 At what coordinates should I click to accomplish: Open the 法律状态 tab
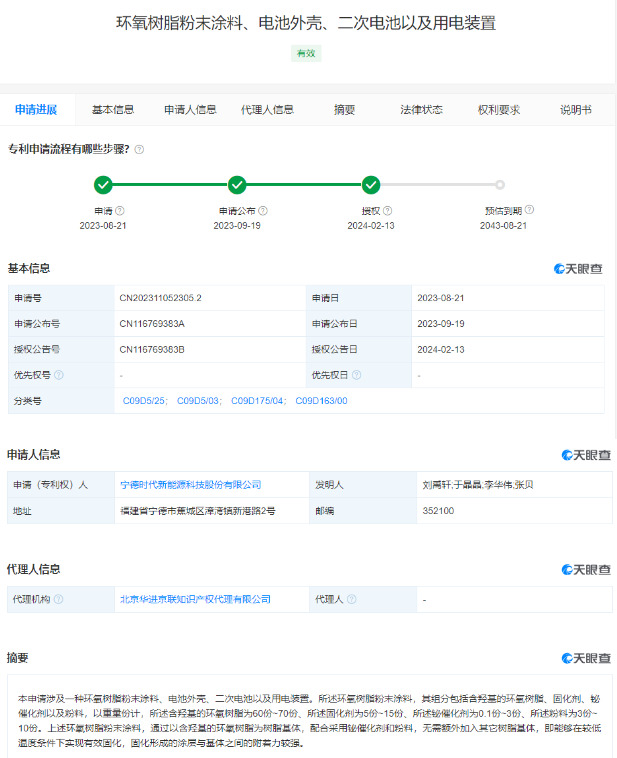[421, 110]
